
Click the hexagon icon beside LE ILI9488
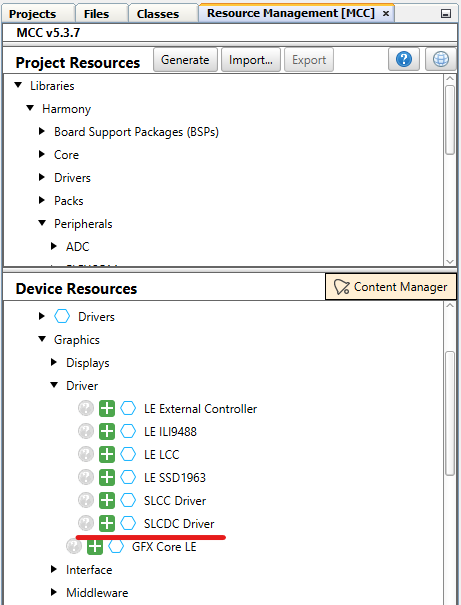tap(128, 431)
